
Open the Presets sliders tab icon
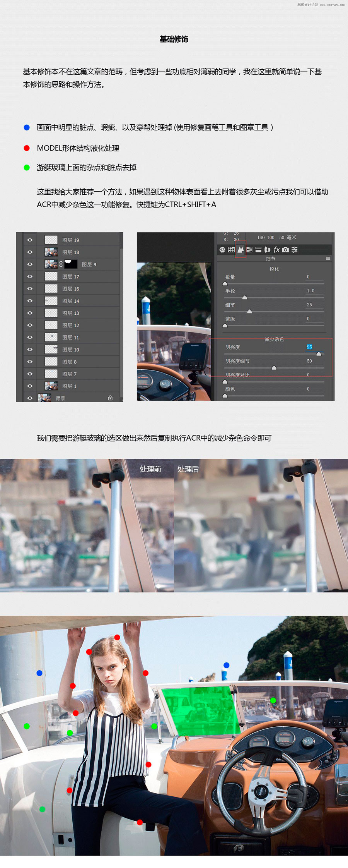coord(295,250)
